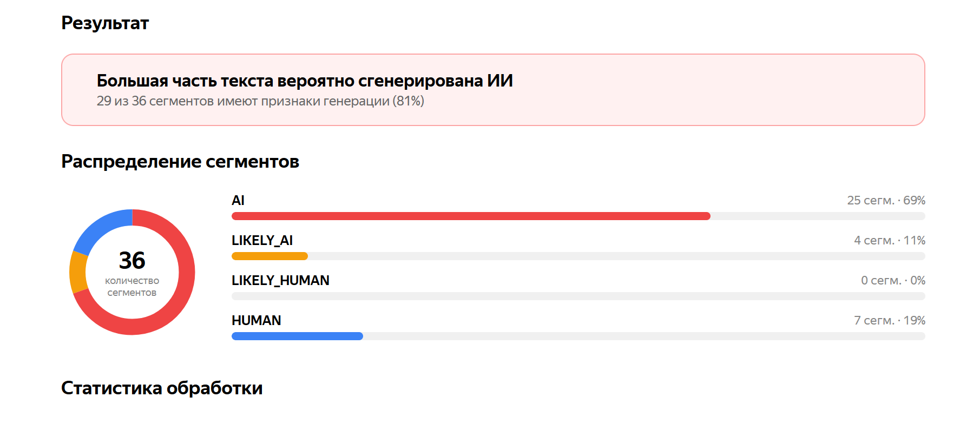Click the number 36 in donut center
980x430 pixels.
(x=132, y=261)
